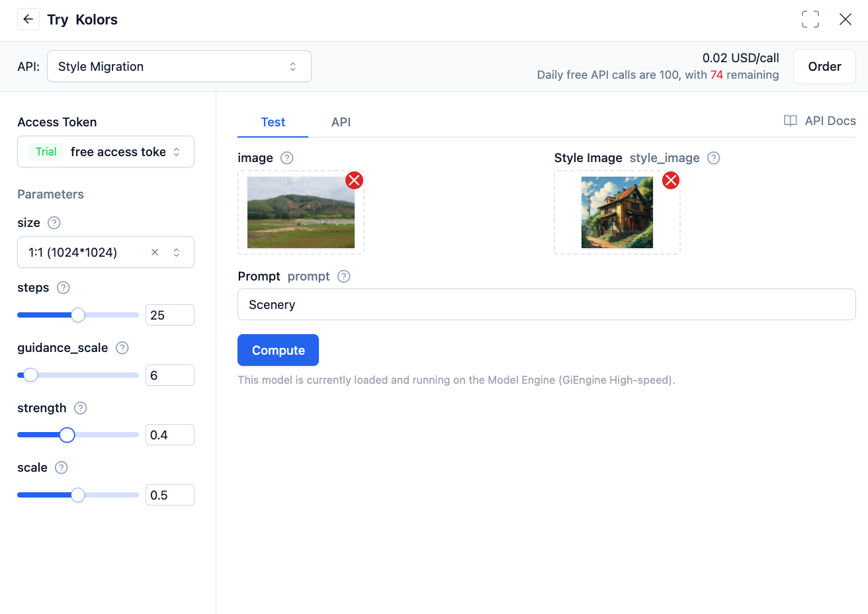Select the Test tab
The image size is (868, 614).
(x=273, y=122)
